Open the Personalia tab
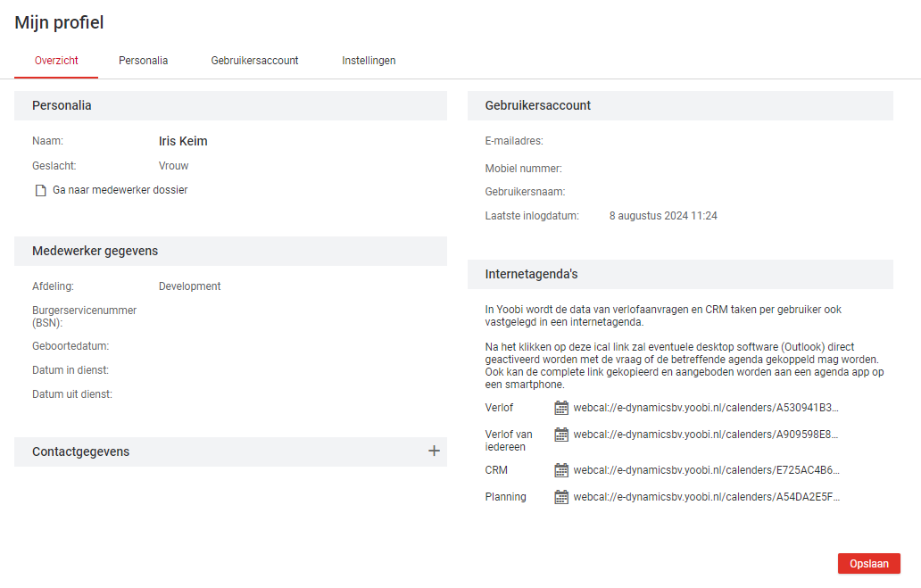Viewport: 921px width, 588px height. tap(144, 61)
